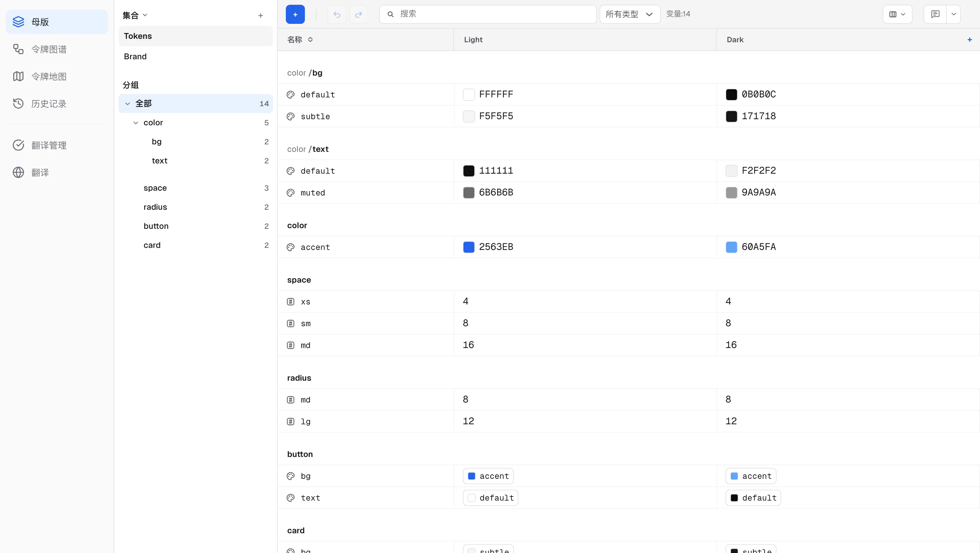The width and height of the screenshot is (980, 553).
Task: Collapse the 全部 group chevron
Action: (x=128, y=104)
